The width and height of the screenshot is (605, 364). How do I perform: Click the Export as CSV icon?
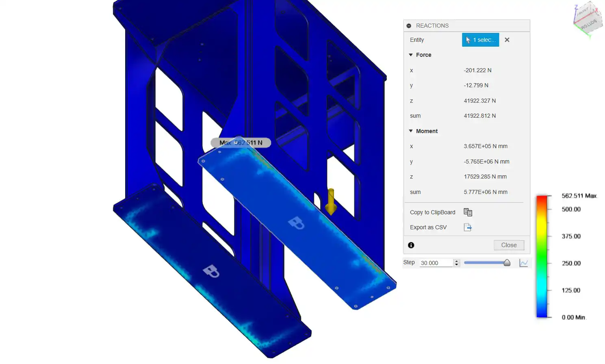(x=468, y=227)
